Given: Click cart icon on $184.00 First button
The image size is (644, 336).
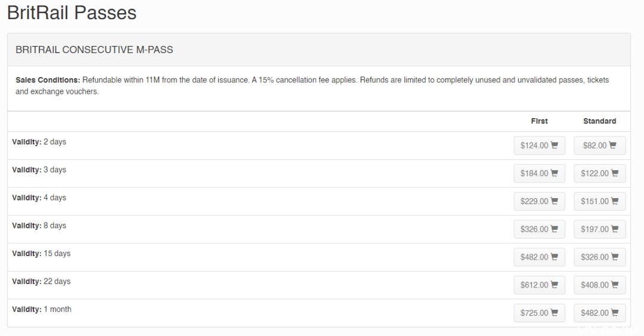Looking at the screenshot, I should pos(554,173).
